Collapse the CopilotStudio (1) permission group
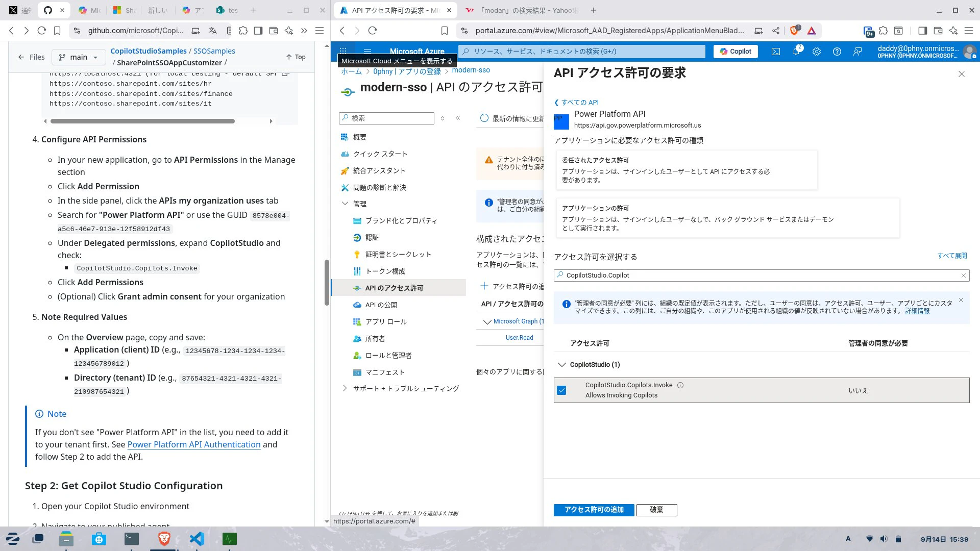The width and height of the screenshot is (980, 551). coord(562,365)
